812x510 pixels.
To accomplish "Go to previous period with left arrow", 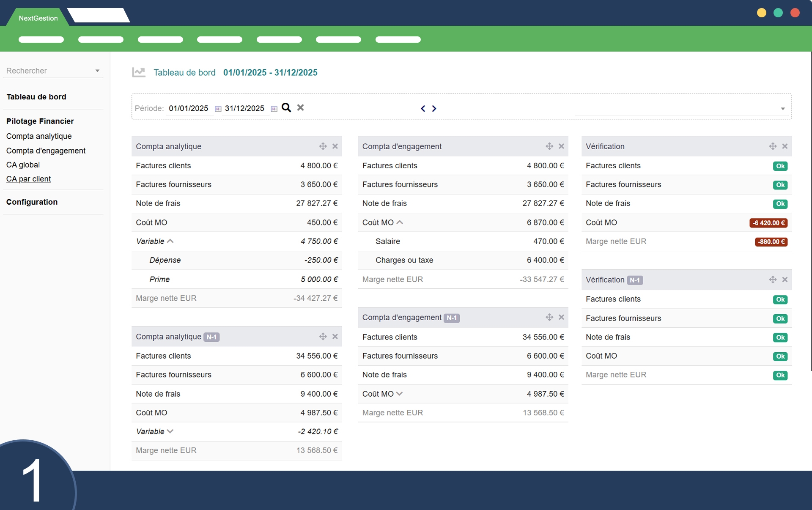I will 423,109.
